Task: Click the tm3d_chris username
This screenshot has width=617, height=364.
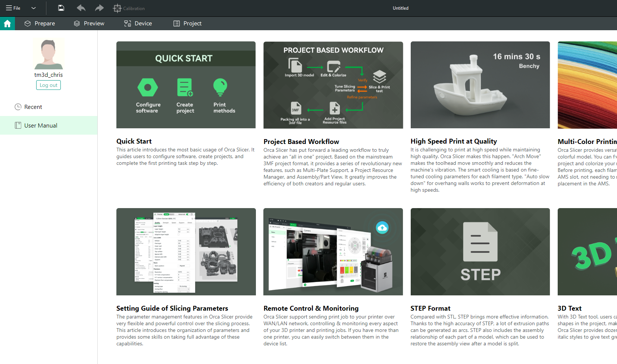Action: coord(48,75)
